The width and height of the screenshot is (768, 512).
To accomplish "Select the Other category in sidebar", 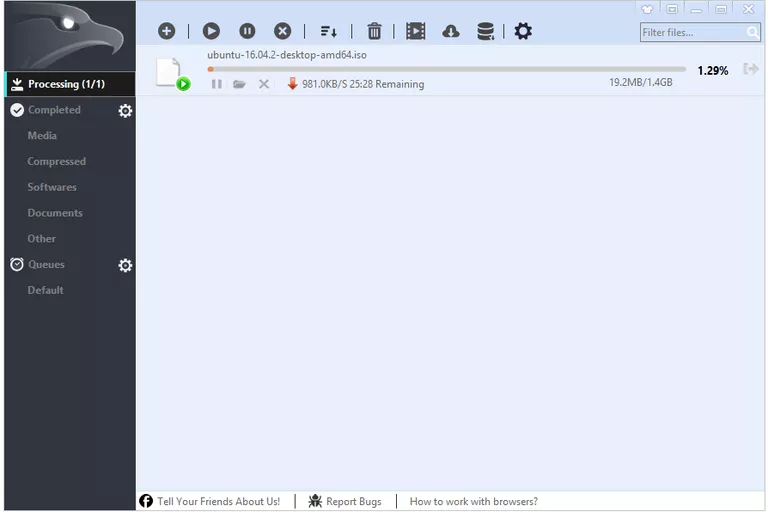I will 42,239.
